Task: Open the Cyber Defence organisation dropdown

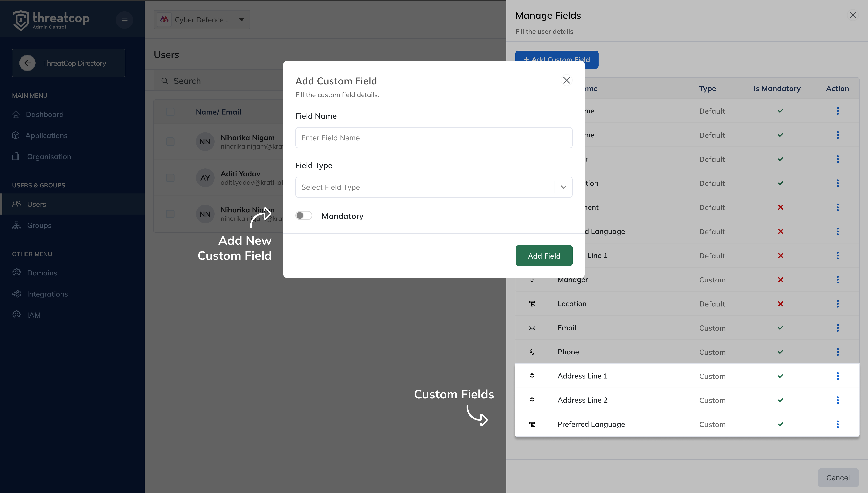Action: point(202,20)
